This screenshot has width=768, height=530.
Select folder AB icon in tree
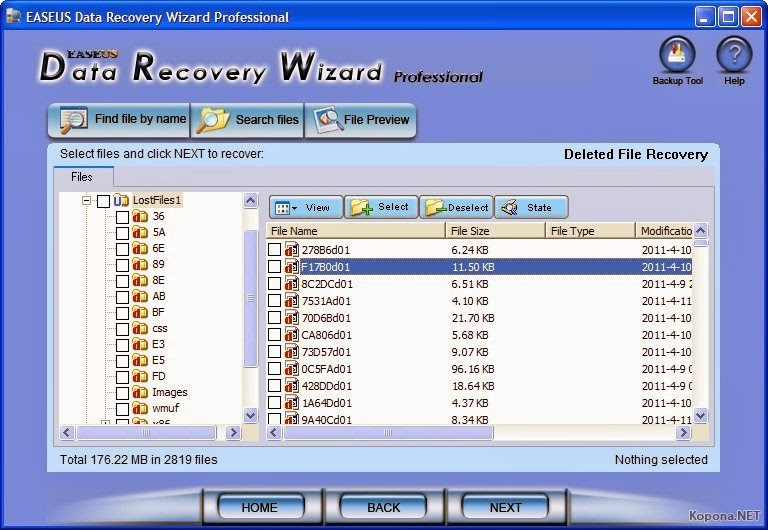tap(140, 296)
